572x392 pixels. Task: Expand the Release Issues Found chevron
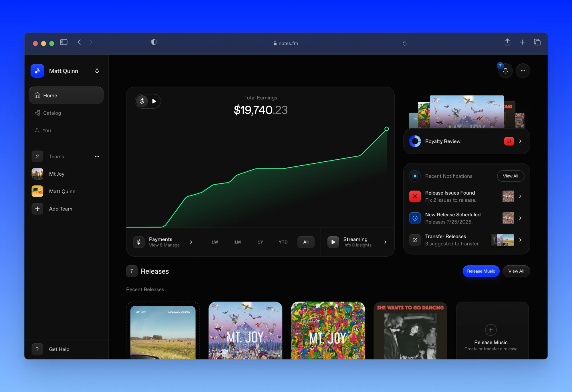(520, 196)
